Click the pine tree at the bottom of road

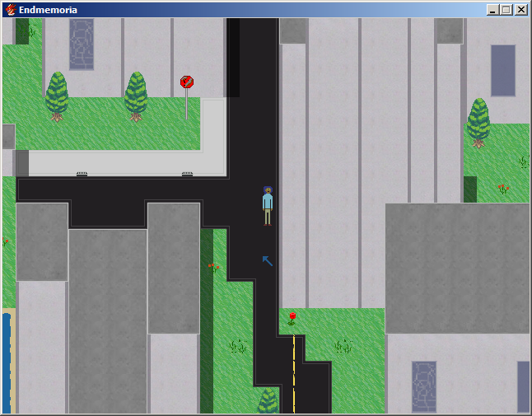pyautogui.click(x=268, y=402)
